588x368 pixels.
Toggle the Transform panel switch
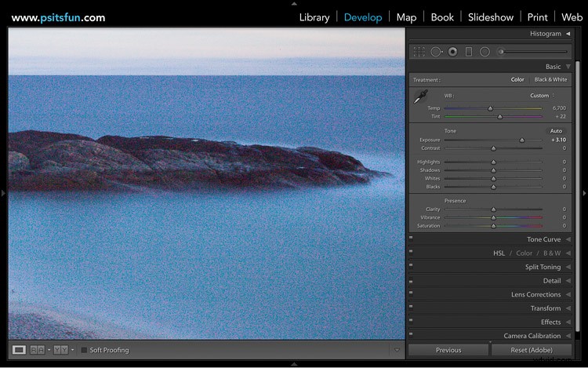point(411,307)
